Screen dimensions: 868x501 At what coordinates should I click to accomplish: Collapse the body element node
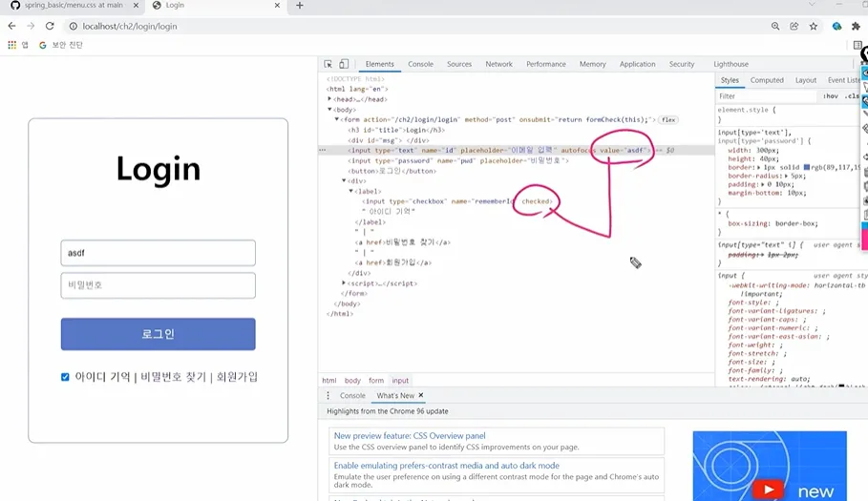[330, 110]
